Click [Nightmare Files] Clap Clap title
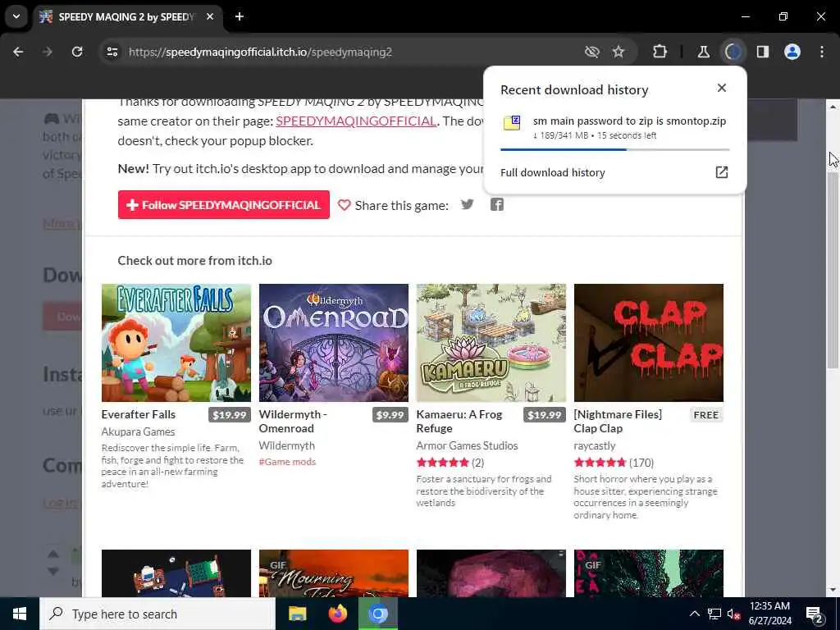The height and width of the screenshot is (630, 840). click(618, 421)
